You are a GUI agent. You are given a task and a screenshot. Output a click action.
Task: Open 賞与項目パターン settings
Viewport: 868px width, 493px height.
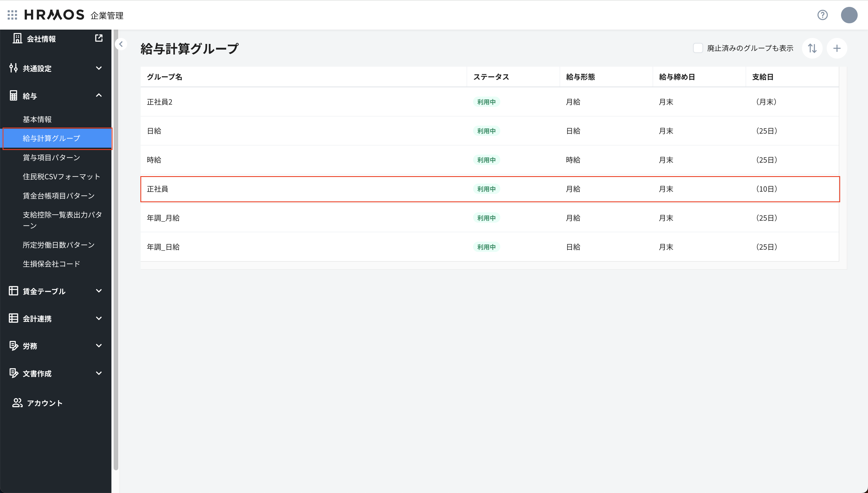pos(51,157)
